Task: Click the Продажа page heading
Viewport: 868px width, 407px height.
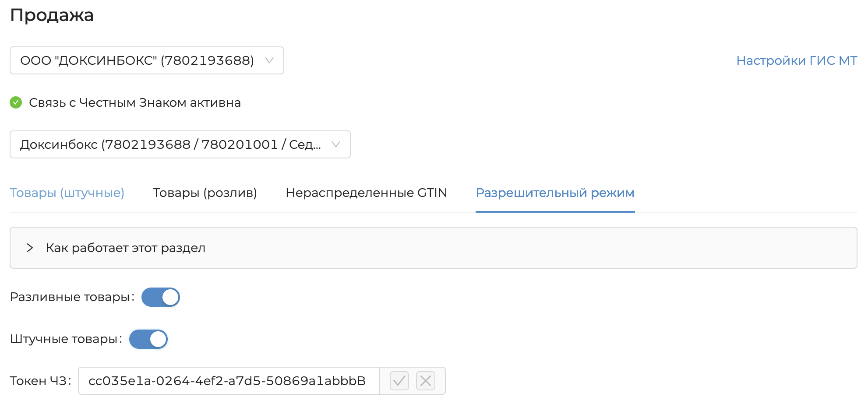Action: click(52, 15)
